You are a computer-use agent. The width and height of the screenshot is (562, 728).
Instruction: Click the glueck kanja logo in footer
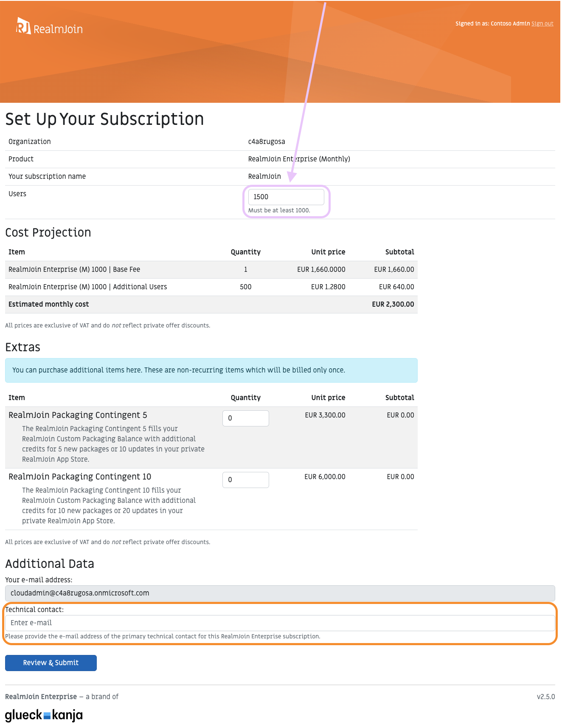[x=44, y=715]
